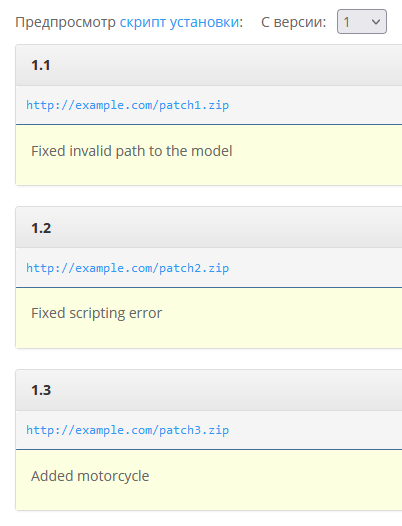Open the patch2.zip download URL

pos(128,268)
